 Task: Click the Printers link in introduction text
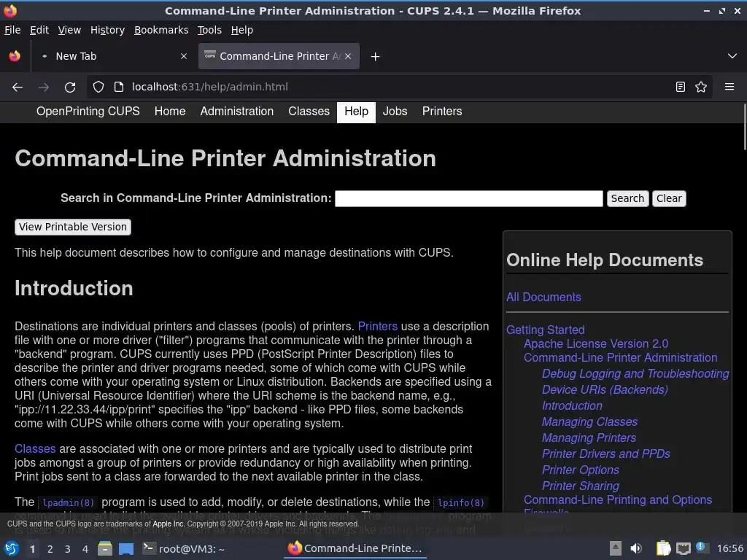coord(378,326)
